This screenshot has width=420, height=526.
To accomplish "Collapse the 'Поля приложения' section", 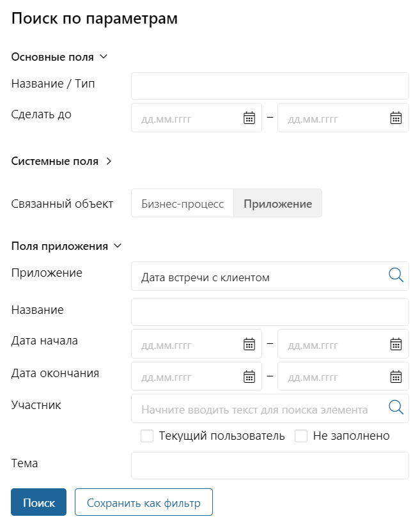I will click(x=118, y=246).
